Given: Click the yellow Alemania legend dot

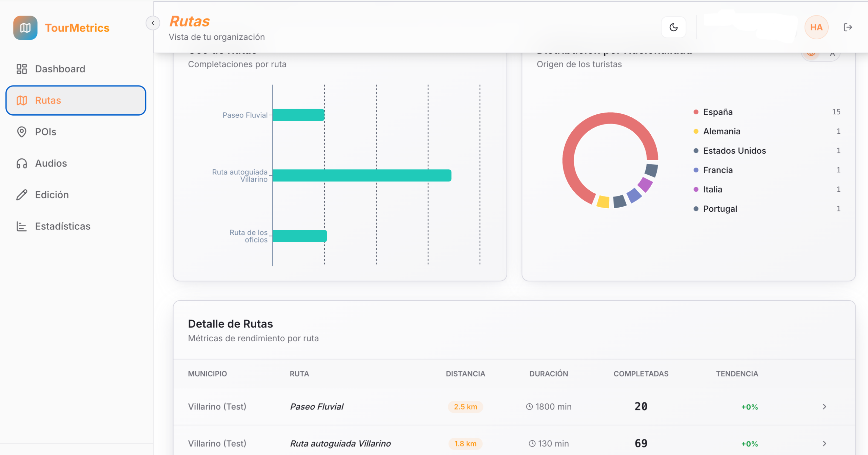Looking at the screenshot, I should click(x=696, y=131).
